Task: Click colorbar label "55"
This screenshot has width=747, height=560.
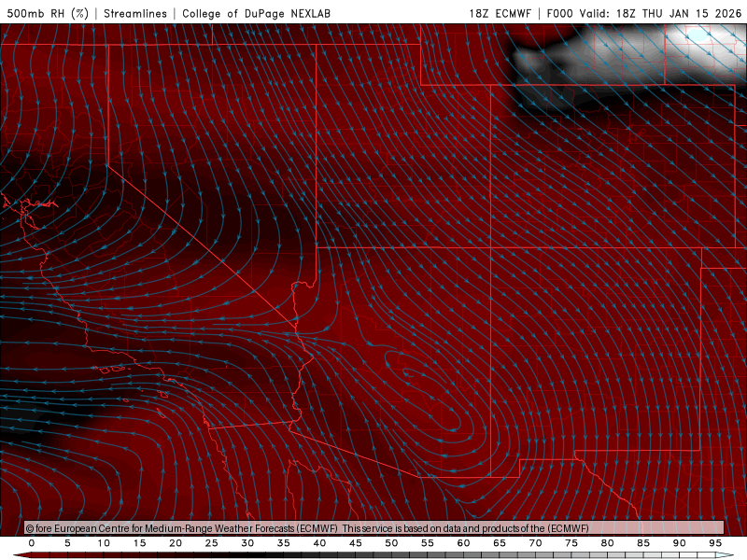Action: [x=428, y=543]
